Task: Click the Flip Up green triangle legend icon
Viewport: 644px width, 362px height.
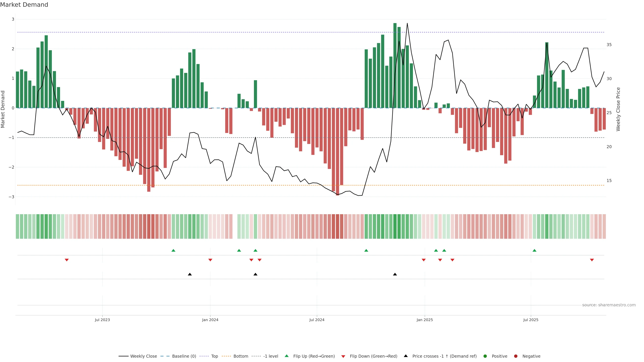Action: point(287,356)
